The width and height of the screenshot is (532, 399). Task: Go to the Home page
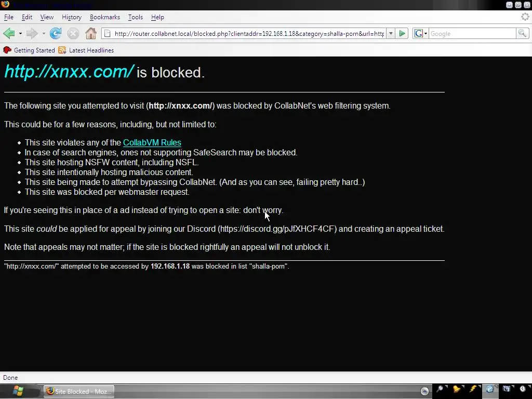click(x=90, y=33)
